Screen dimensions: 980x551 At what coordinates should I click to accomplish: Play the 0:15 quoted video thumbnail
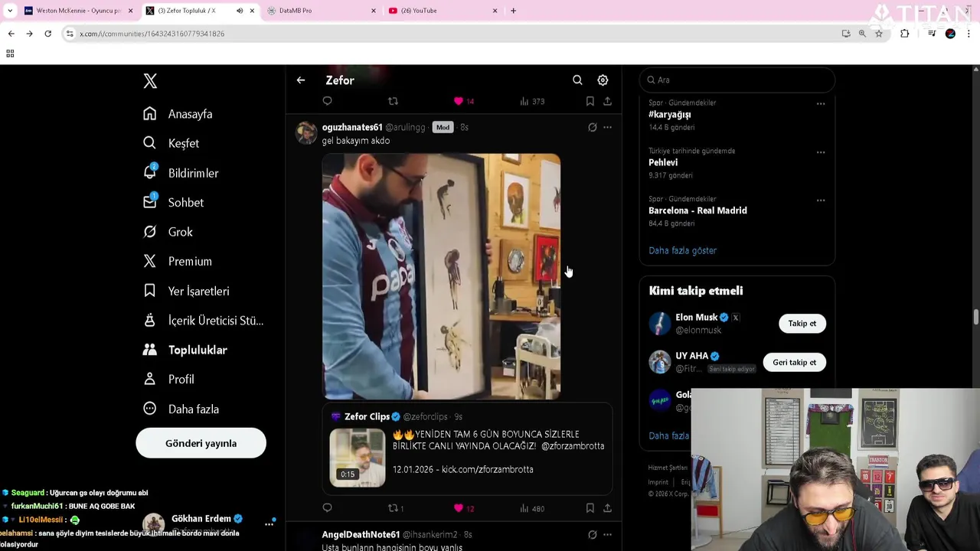tap(358, 458)
